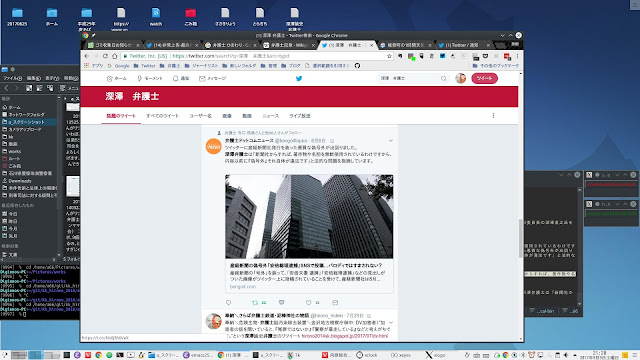
Task: Open the Chrome three-dot menu
Action: pos(518,56)
